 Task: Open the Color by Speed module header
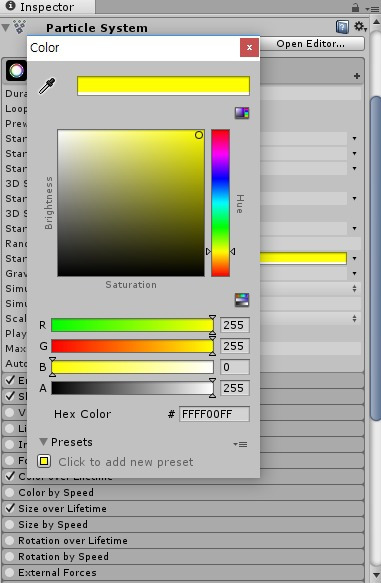pyautogui.click(x=183, y=492)
